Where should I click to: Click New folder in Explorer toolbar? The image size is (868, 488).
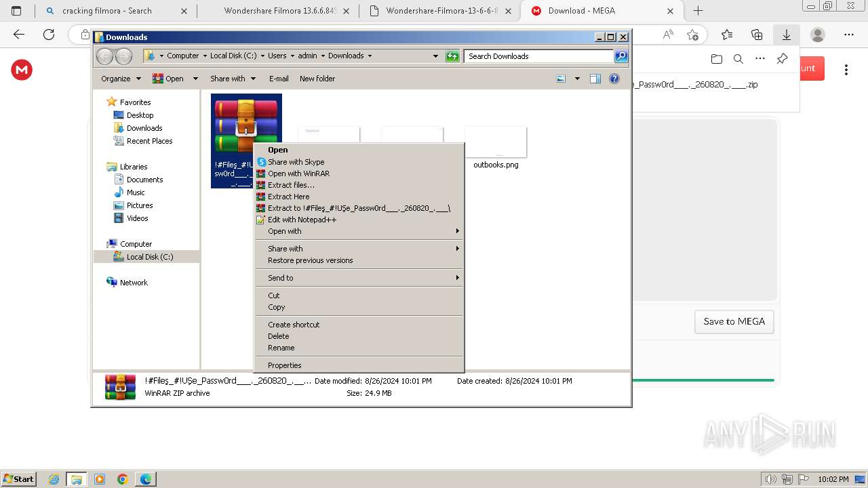coord(317,79)
